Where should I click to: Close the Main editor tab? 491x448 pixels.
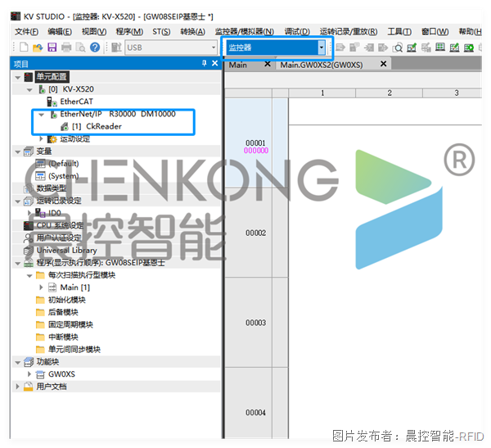pos(267,64)
